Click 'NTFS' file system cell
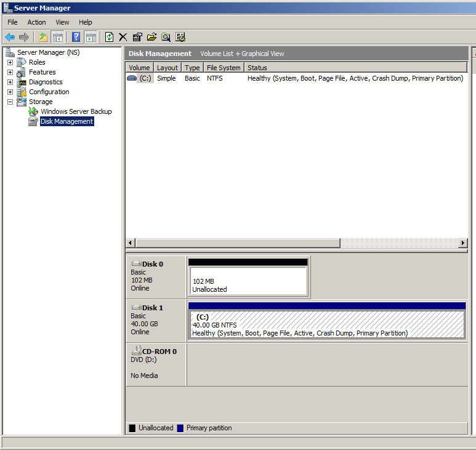Viewport: 476px width, 450px height. pyautogui.click(x=215, y=78)
